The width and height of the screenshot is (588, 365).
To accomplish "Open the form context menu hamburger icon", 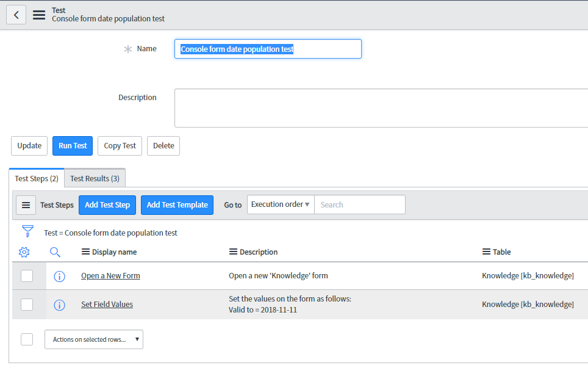I will 39,15.
